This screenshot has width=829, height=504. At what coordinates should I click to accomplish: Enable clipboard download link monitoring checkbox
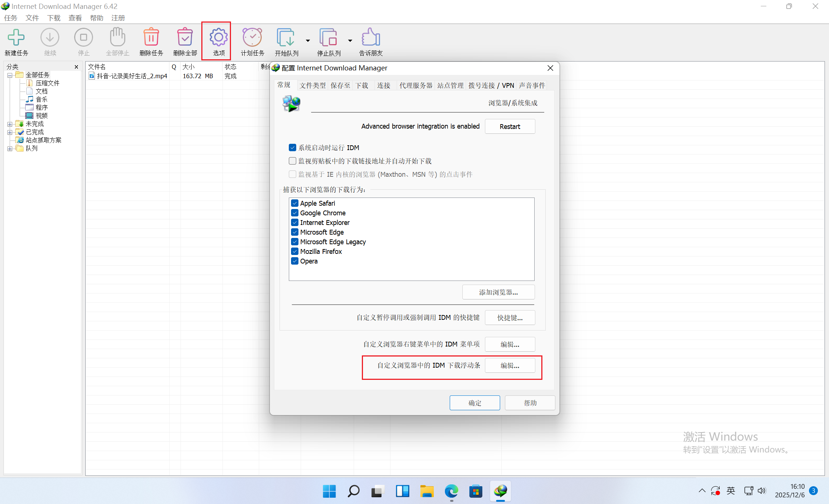[x=293, y=161]
